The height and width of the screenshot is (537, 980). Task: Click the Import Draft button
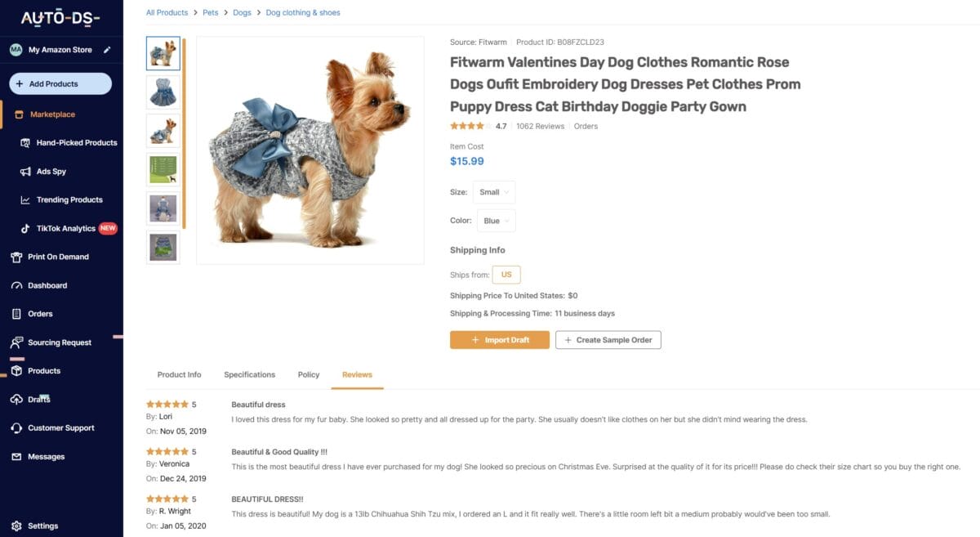coord(499,340)
